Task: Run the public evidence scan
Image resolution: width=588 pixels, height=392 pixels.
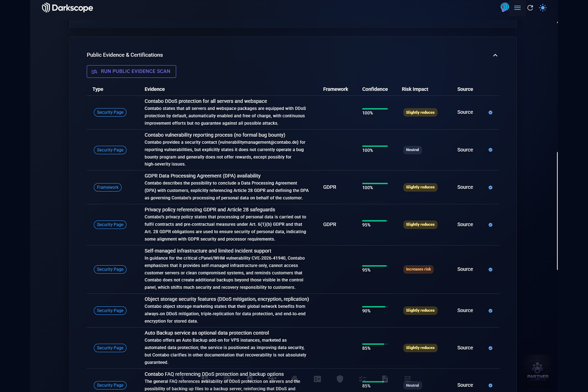Action: 131,71
